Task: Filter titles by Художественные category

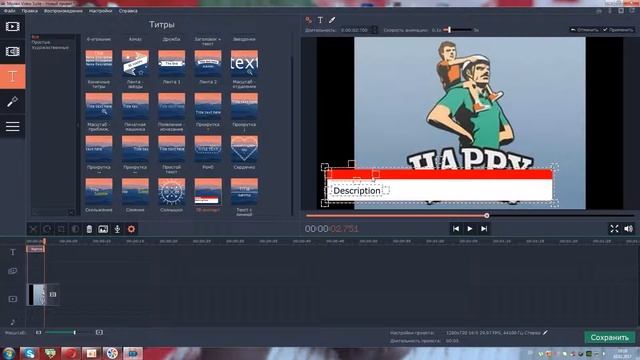Action: click(50, 48)
